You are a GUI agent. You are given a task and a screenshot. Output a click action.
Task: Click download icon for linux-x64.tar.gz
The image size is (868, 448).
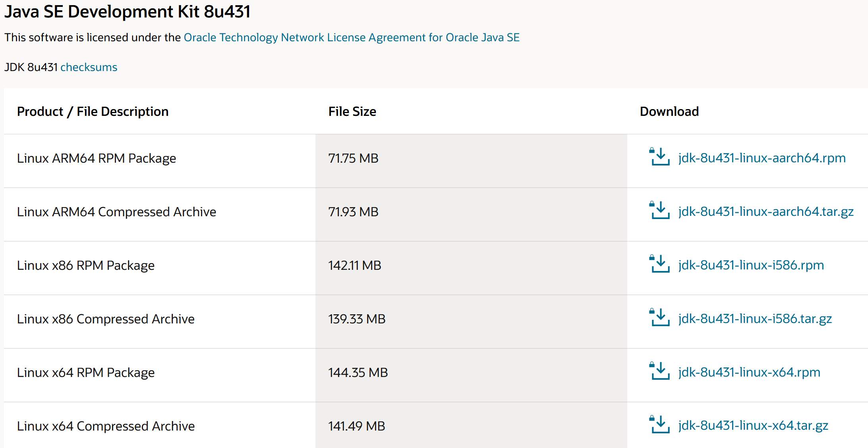tap(659, 425)
